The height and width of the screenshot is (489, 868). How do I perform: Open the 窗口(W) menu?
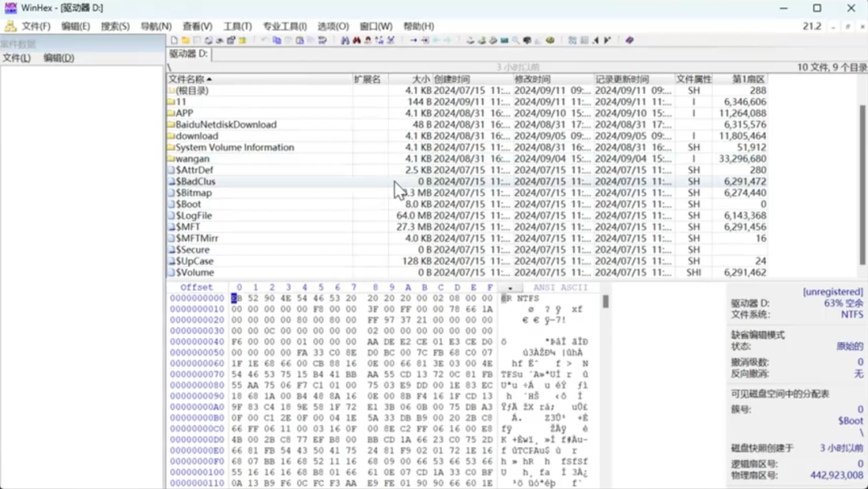(376, 26)
